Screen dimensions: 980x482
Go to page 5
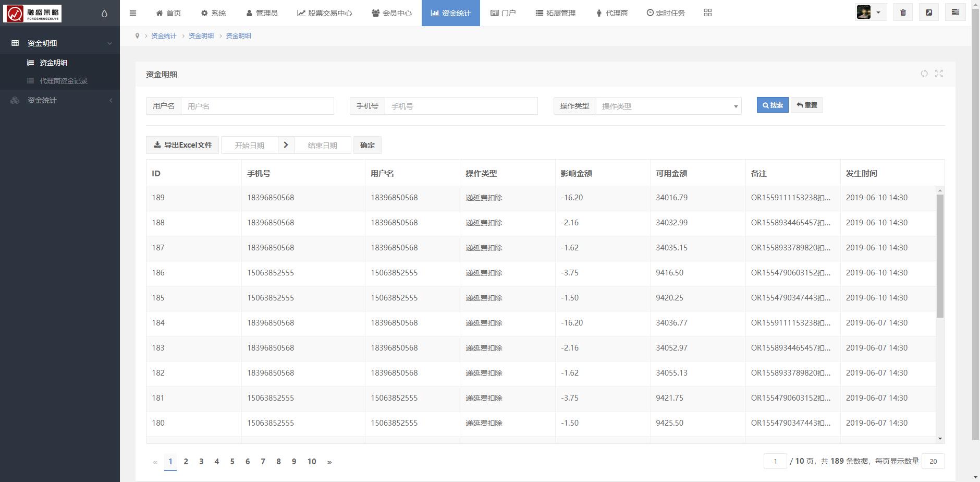point(232,462)
